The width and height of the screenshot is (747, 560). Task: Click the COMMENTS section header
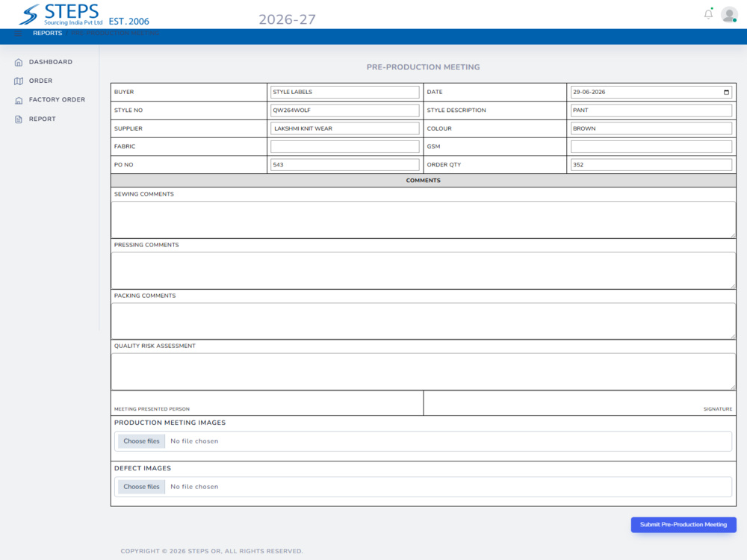coord(423,181)
